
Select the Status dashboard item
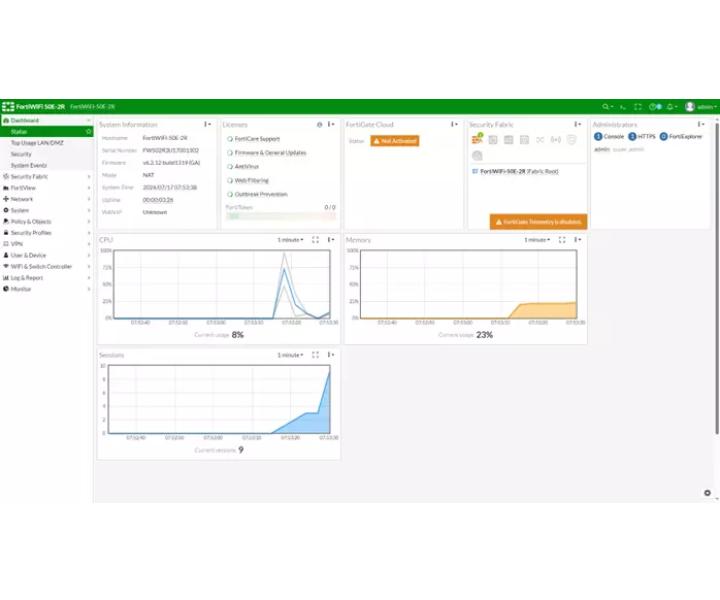pos(46,132)
